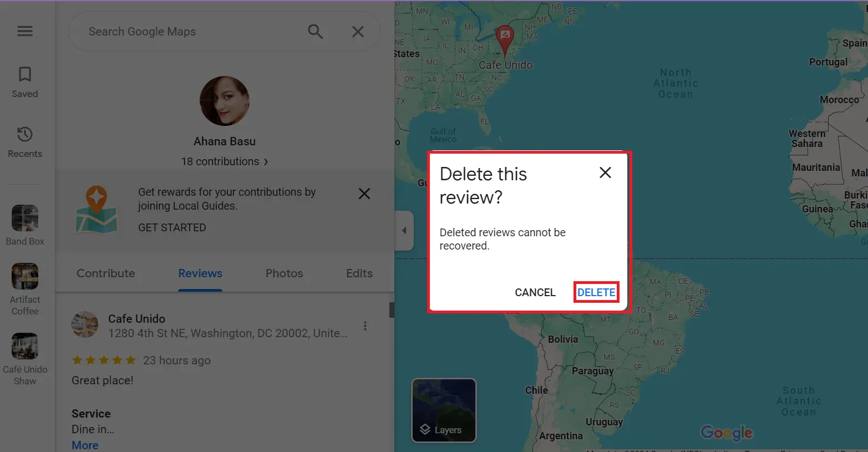
Task: Click the Paraguay map label
Action: point(592,371)
